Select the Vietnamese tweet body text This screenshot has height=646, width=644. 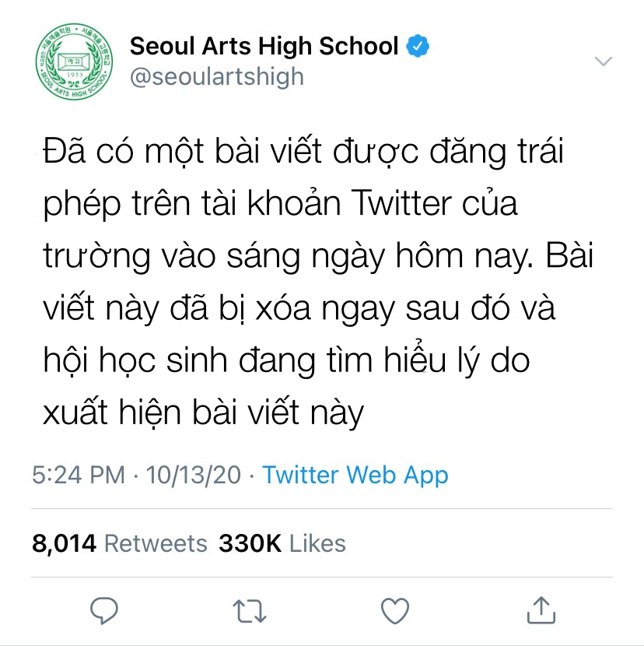tap(318, 283)
